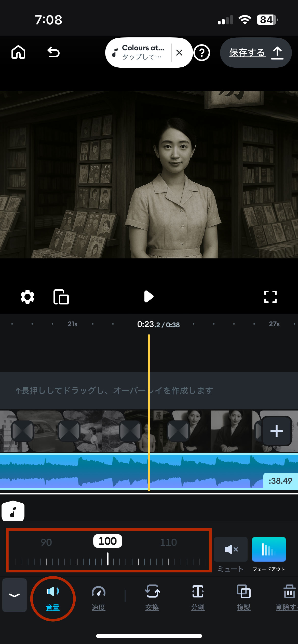Collapse the bottom toolbar with chevron
298x644 pixels.
coord(15,595)
